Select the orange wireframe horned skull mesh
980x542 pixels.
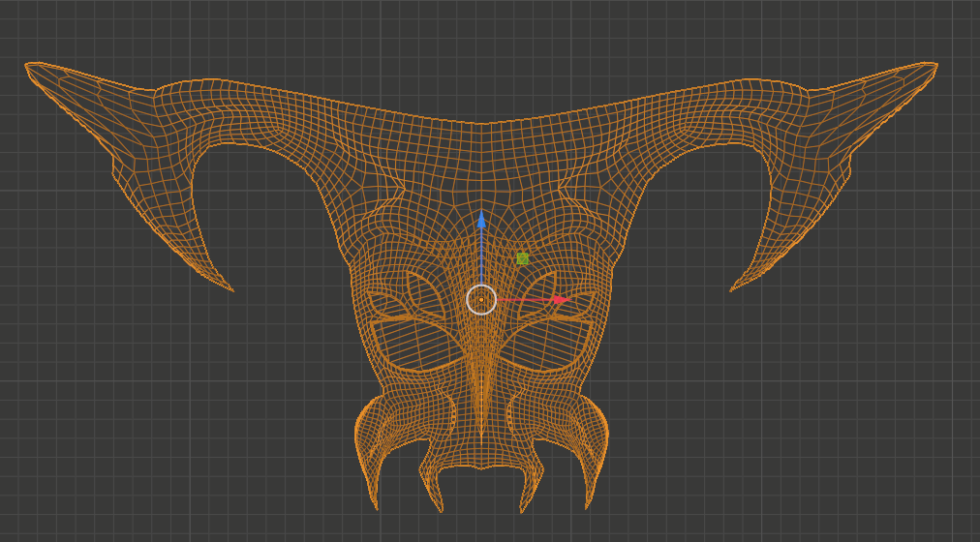click(481, 286)
